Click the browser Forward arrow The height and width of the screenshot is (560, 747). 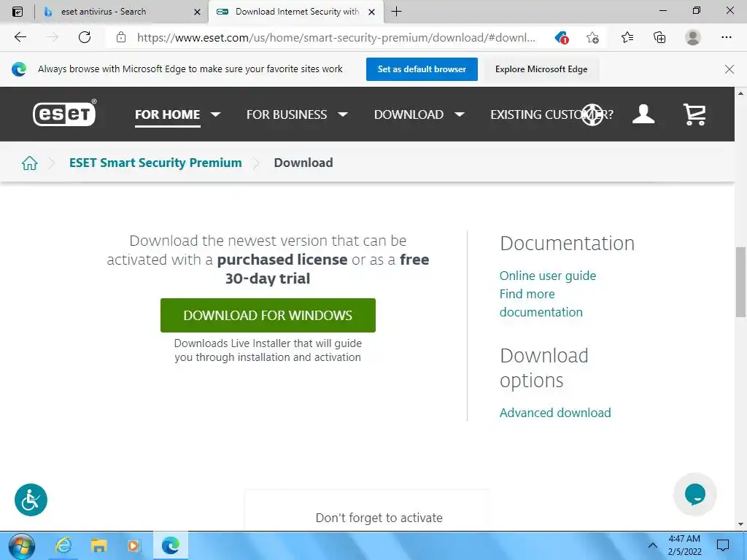[x=52, y=37]
